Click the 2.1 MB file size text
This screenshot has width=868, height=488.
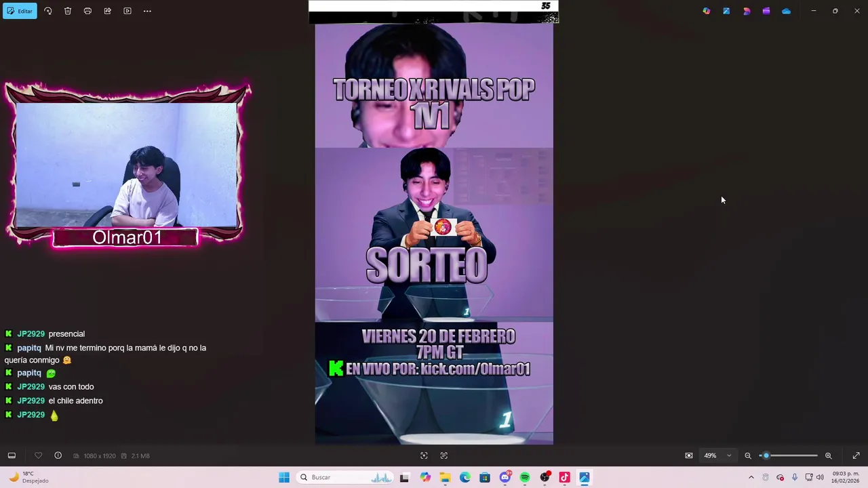tap(140, 456)
